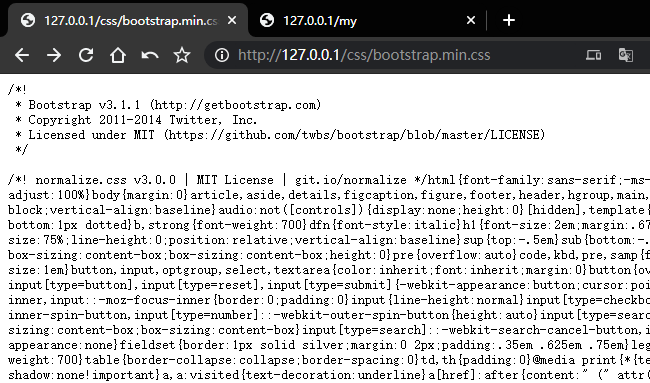Click the text 'http://getbootstrap.com'
The image size is (650, 383).
click(x=236, y=105)
